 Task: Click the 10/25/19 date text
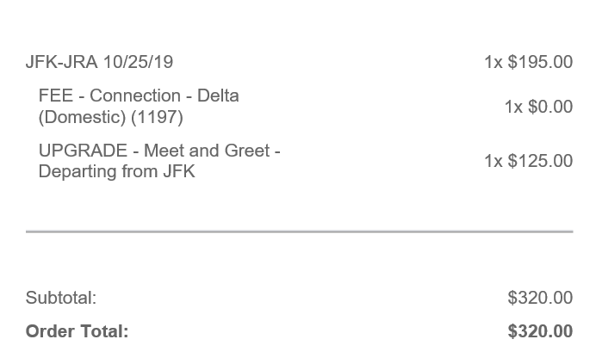click(x=139, y=62)
